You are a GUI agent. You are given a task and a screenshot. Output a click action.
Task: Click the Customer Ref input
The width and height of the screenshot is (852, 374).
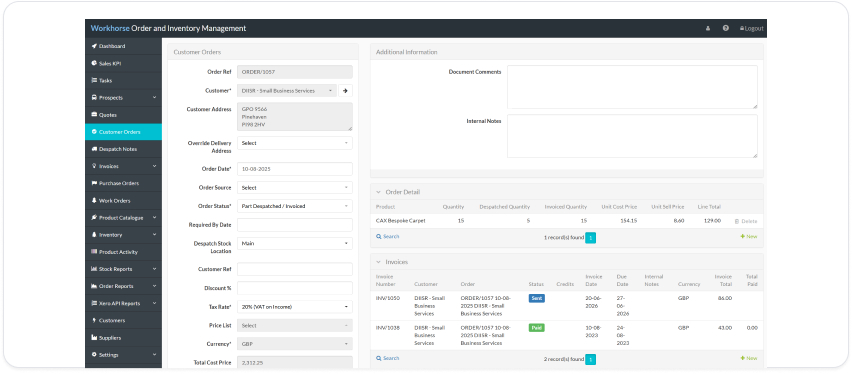click(295, 269)
